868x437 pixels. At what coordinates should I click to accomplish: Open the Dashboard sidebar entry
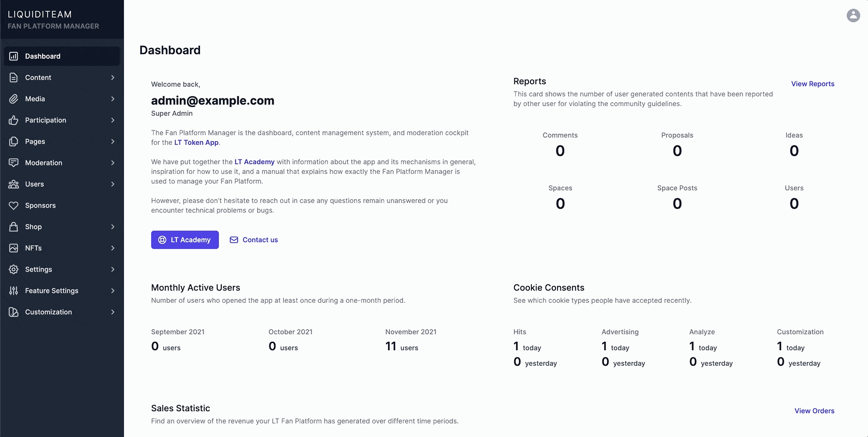click(43, 56)
